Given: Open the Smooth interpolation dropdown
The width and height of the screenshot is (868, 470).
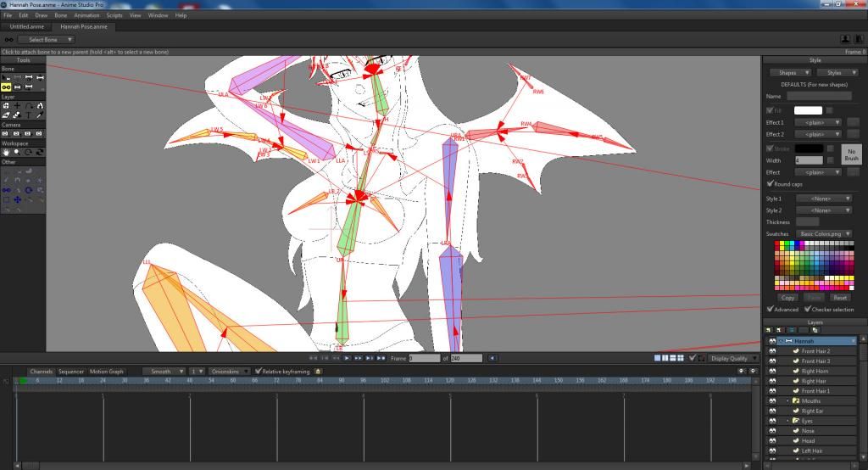Looking at the screenshot, I should 164,372.
